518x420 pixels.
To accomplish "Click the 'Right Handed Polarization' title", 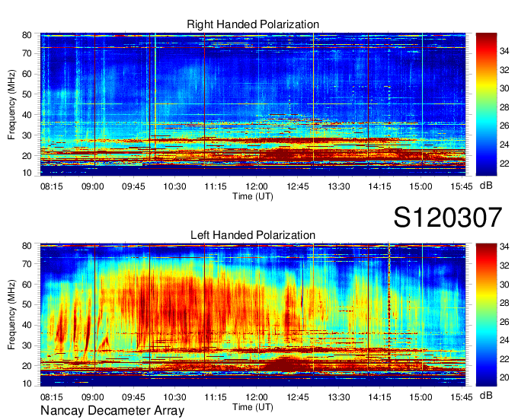I will 253,24.
